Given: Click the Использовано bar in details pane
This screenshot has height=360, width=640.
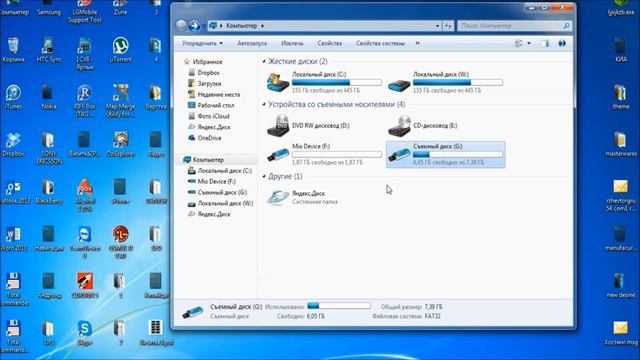Looking at the screenshot, I should (x=339, y=306).
